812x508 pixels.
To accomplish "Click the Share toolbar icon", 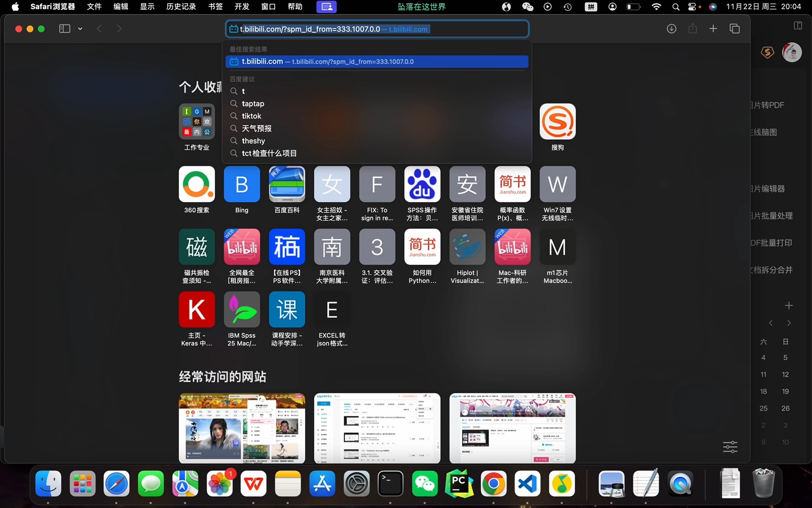I will [x=693, y=29].
